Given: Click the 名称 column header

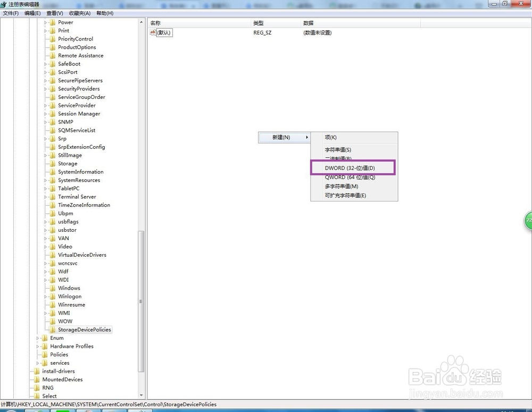Looking at the screenshot, I should 199,23.
